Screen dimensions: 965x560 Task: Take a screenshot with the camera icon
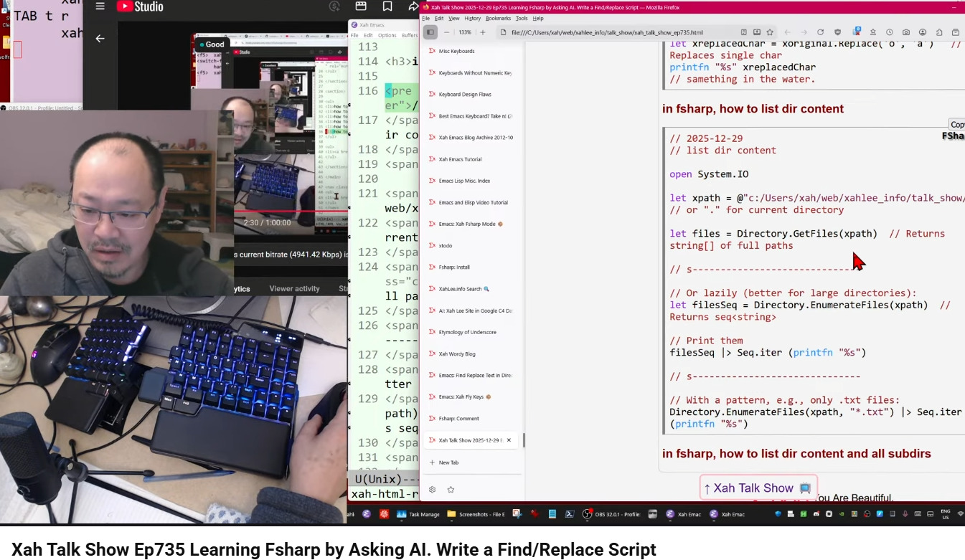906,32
